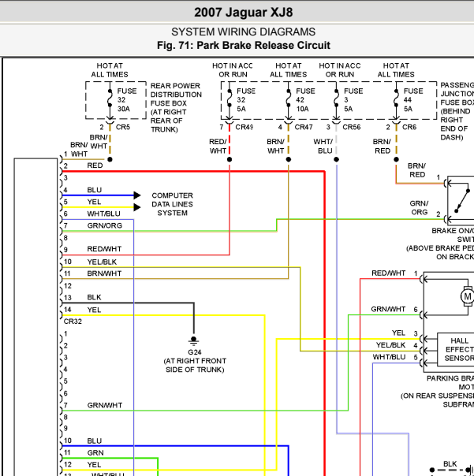Select the "FUSE 32 30A" label
The height and width of the screenshot is (476, 474).
pos(127,100)
